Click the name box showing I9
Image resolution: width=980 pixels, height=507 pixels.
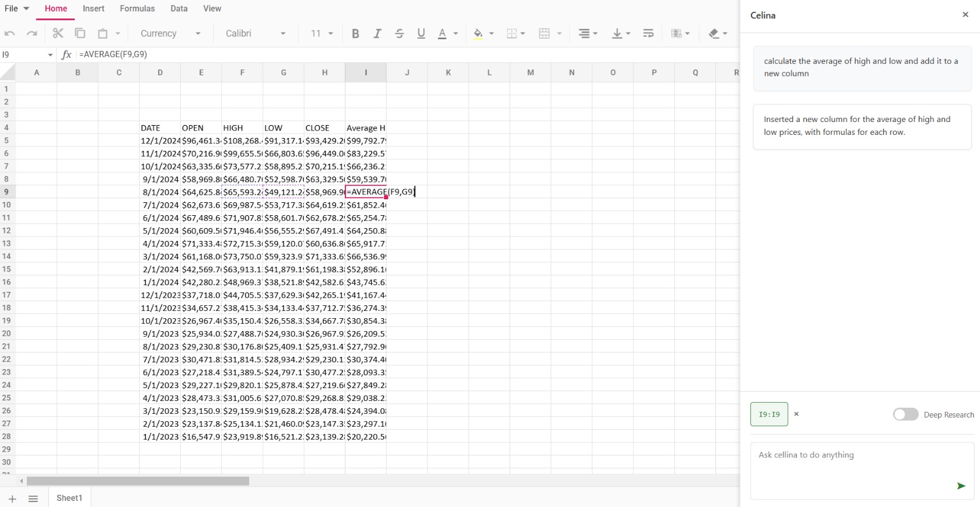point(22,55)
